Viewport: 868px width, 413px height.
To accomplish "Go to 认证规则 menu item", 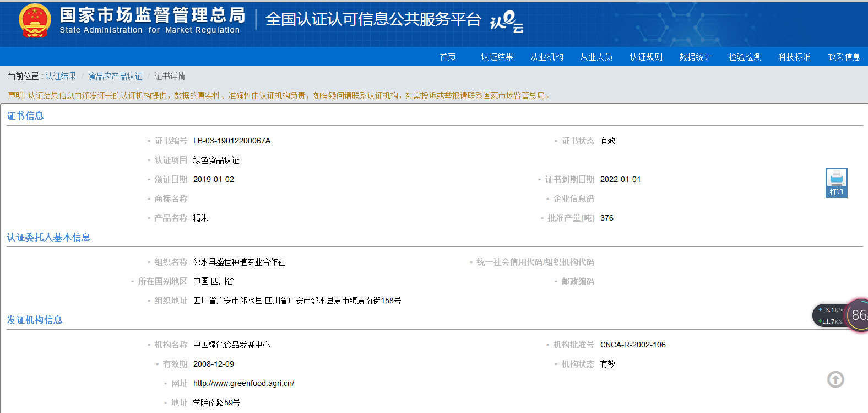I will 646,57.
